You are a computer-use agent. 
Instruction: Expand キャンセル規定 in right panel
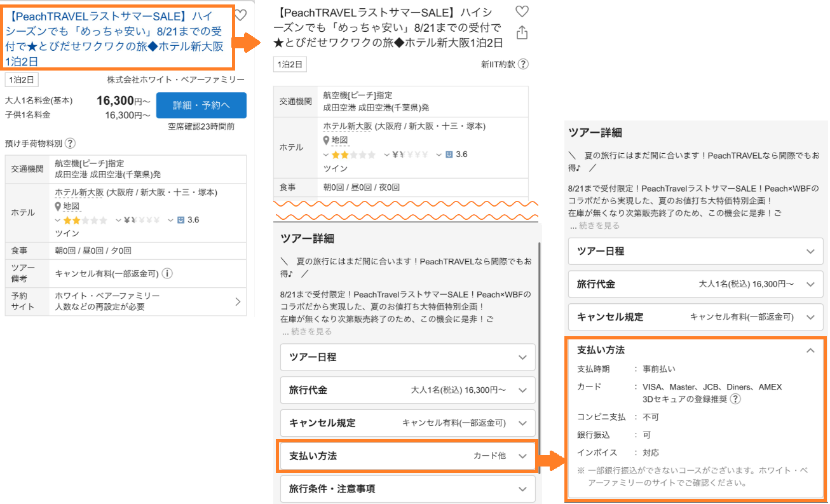696,317
